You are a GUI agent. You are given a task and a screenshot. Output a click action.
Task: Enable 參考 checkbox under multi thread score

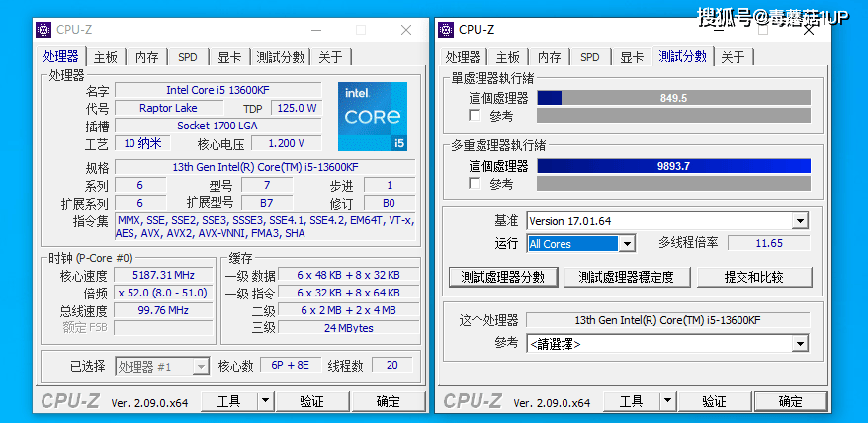pyautogui.click(x=475, y=183)
